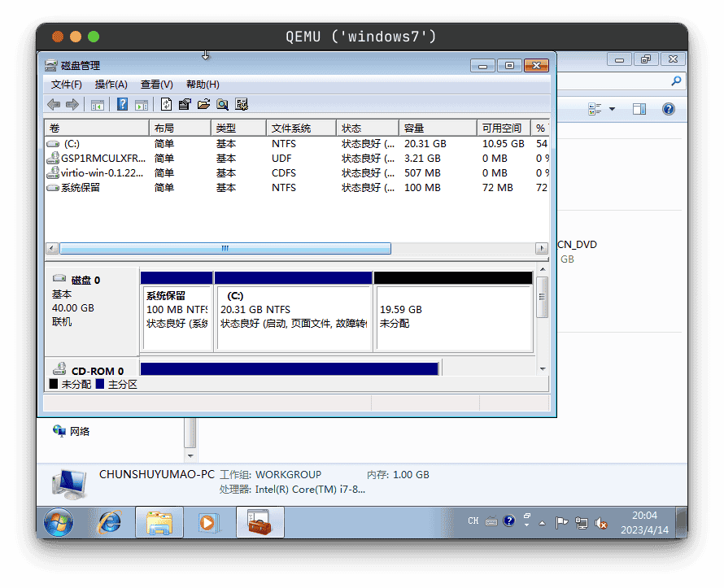Click the 72 MB free space cell
The height and width of the screenshot is (588, 724).
click(498, 188)
